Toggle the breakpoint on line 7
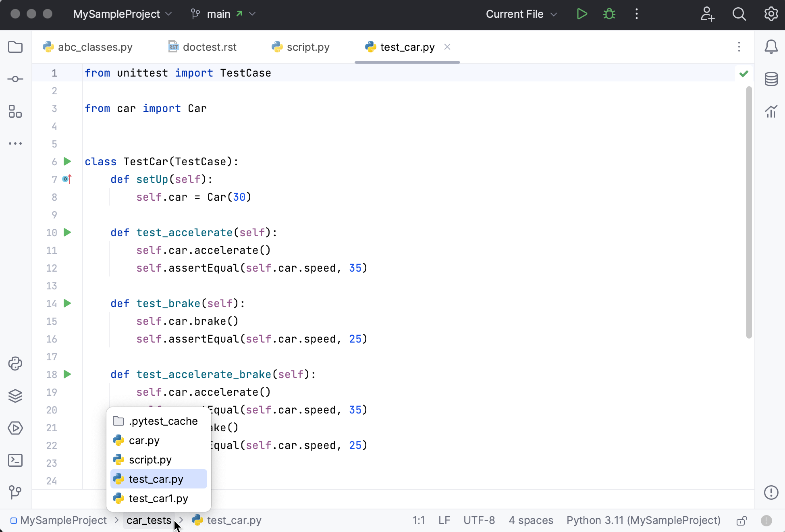 67,179
